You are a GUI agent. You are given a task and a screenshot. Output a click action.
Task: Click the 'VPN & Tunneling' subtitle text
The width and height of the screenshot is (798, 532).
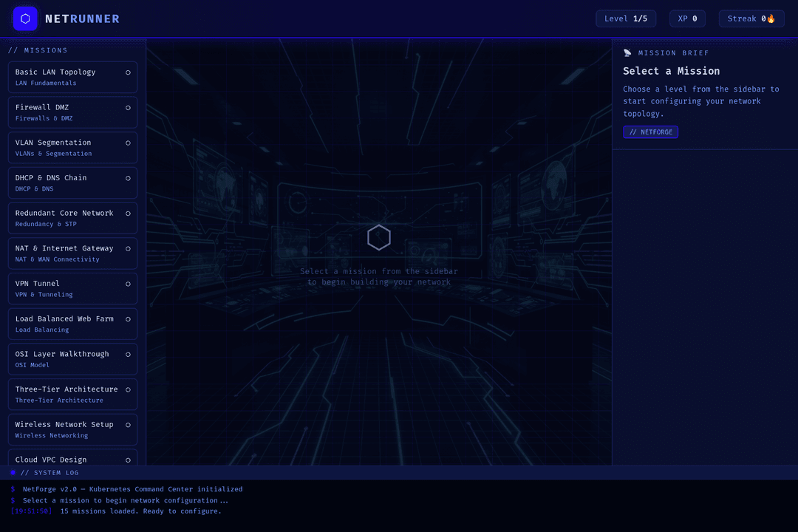(x=44, y=294)
